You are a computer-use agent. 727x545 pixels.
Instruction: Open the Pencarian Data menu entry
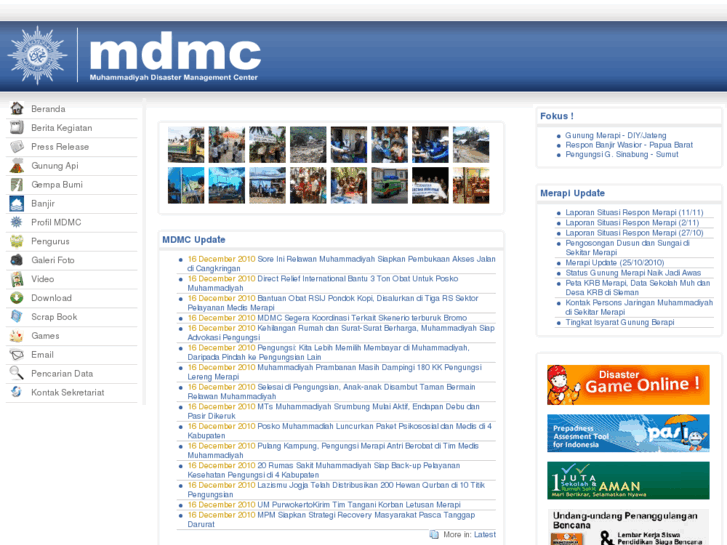pos(62,374)
